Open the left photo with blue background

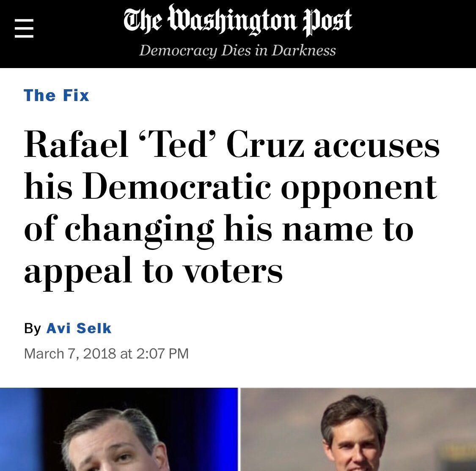point(119,430)
